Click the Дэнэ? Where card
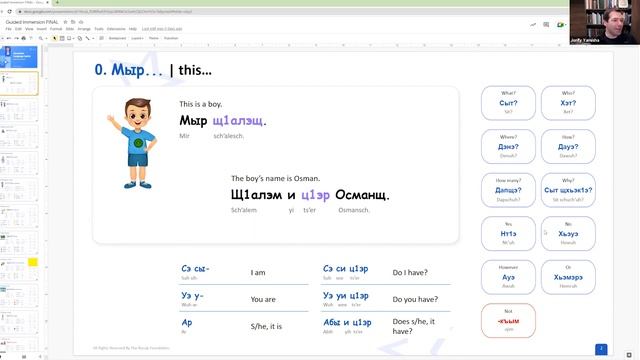The height and width of the screenshot is (360, 640). (508, 147)
